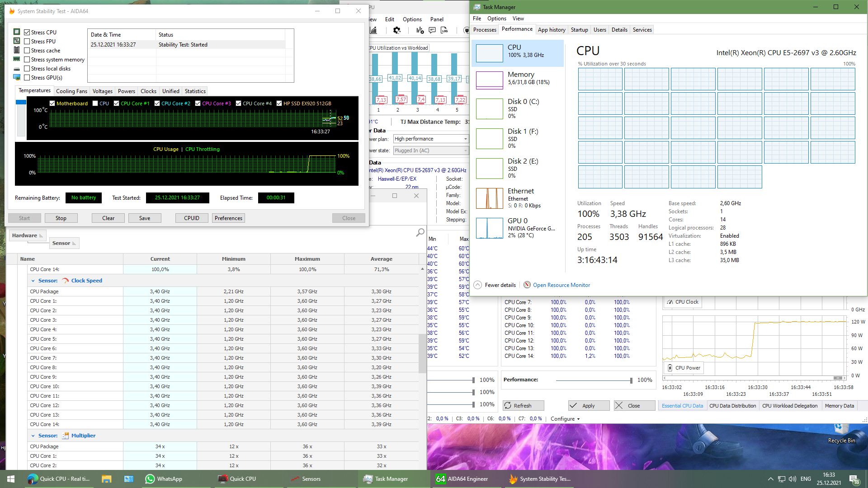
Task: Click Fewer details in Task Manager
Action: (x=500, y=285)
